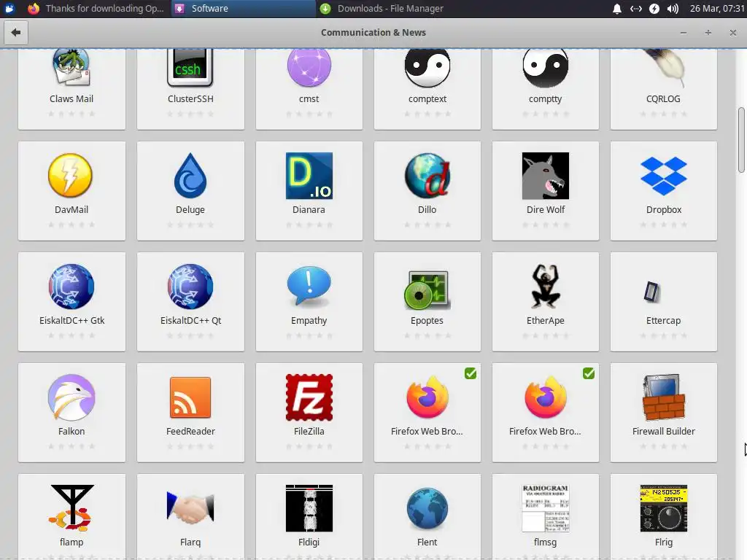747x560 pixels.
Task: Open the comptext yin-yang icon
Action: [427, 68]
